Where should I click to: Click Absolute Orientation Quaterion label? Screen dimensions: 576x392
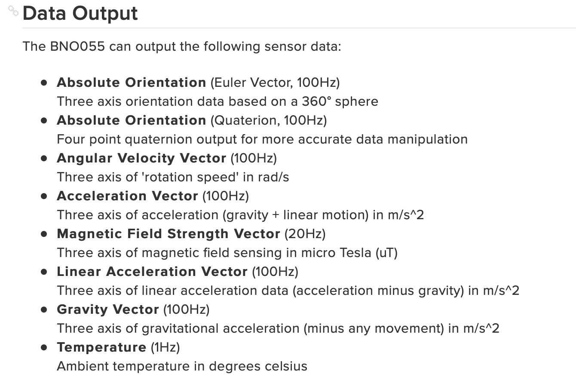click(132, 120)
